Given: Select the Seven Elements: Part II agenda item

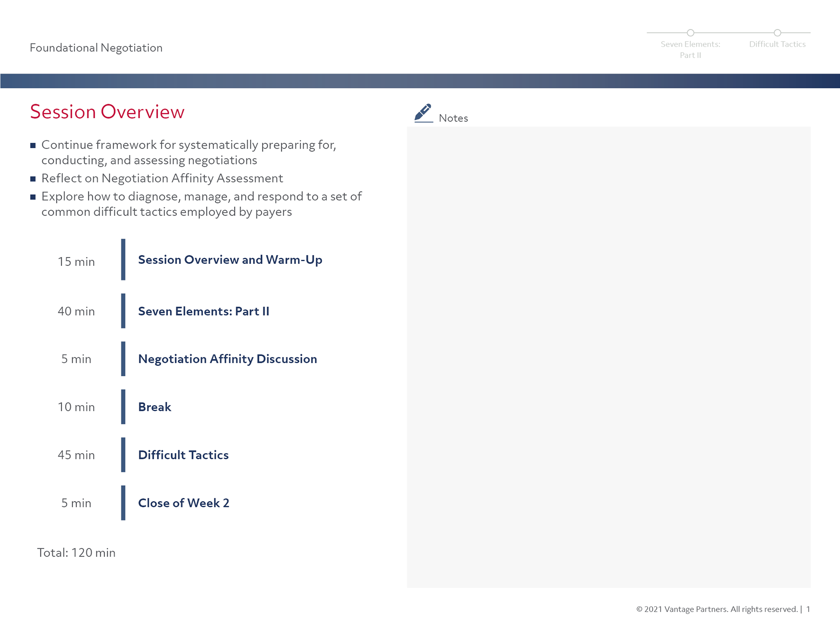Looking at the screenshot, I should point(203,311).
